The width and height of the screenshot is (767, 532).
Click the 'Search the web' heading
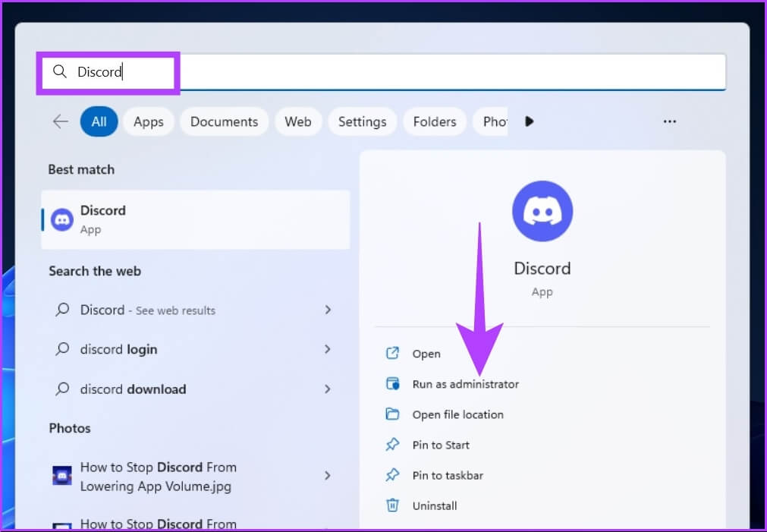tap(95, 271)
